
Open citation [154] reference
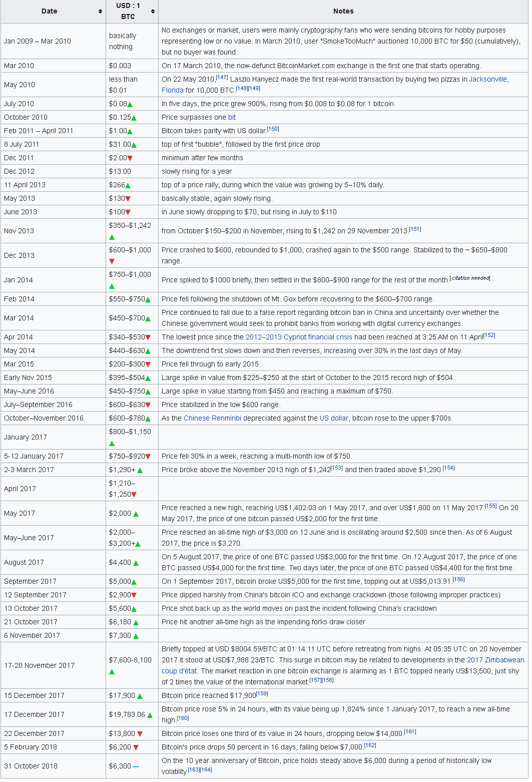[448, 468]
